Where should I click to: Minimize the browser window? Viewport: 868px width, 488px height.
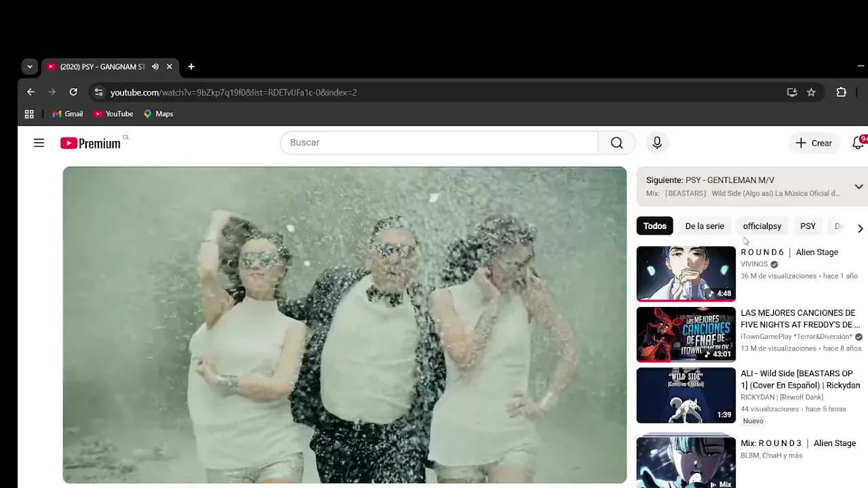click(861, 66)
